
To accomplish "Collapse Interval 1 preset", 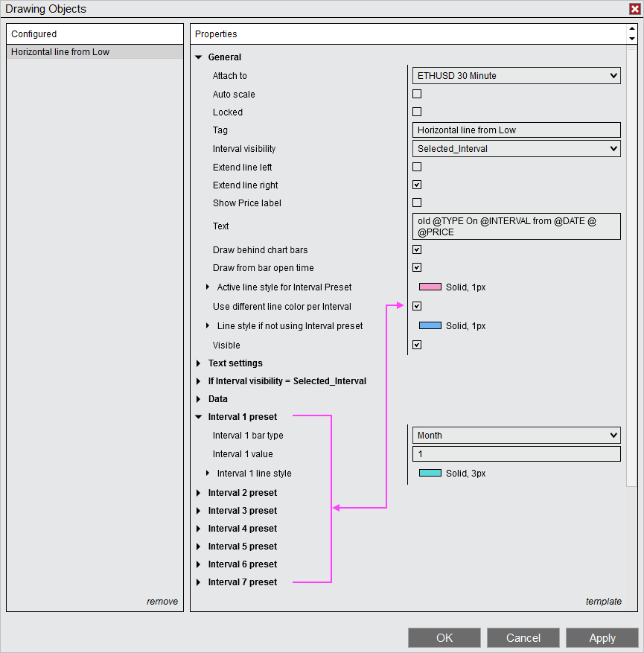I will (197, 416).
